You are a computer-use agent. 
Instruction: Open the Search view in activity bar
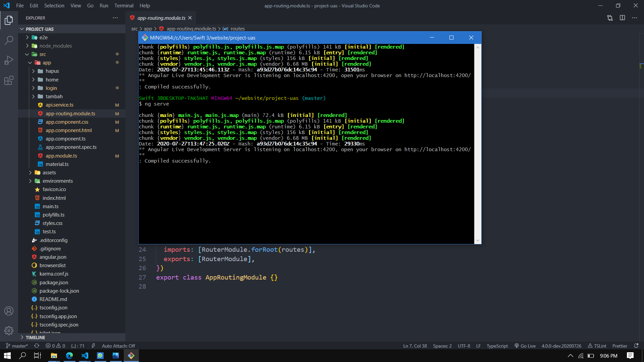tap(9, 40)
